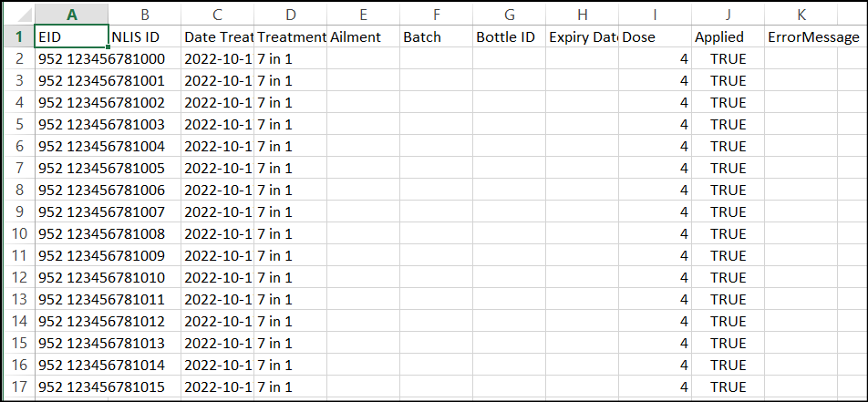Select row 9 header
Screen dimensions: 868x402
tap(18, 211)
